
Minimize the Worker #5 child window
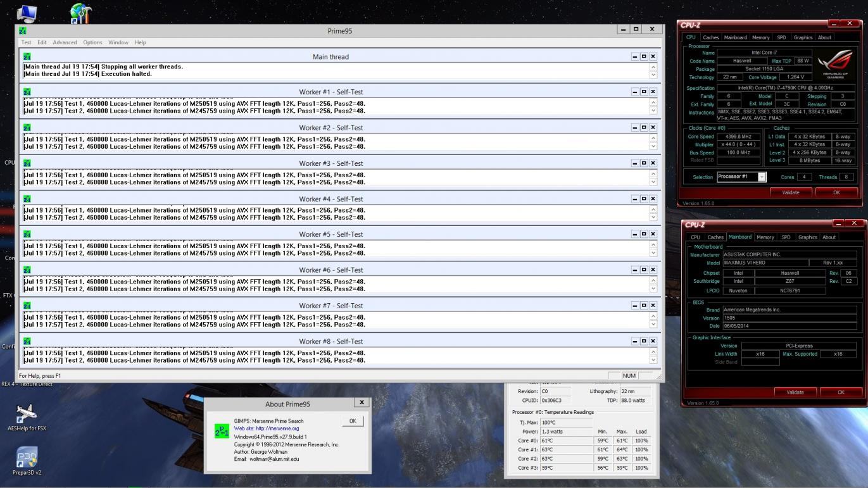point(635,234)
